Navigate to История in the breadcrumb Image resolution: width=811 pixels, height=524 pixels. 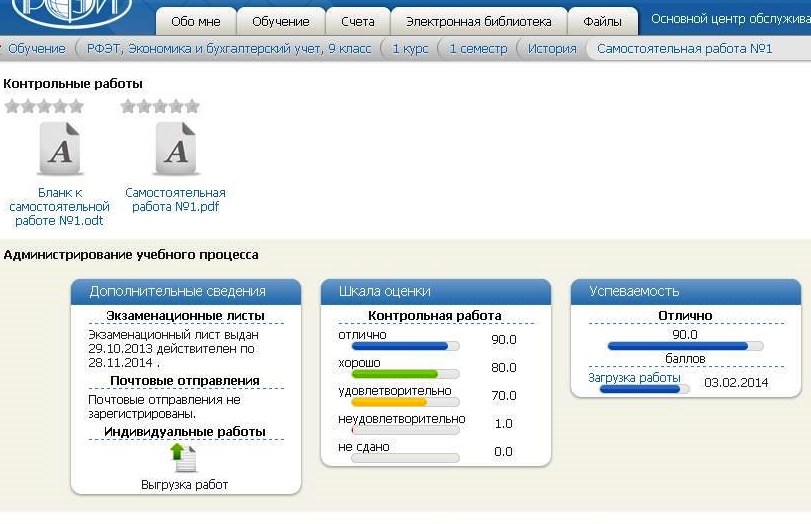(551, 48)
